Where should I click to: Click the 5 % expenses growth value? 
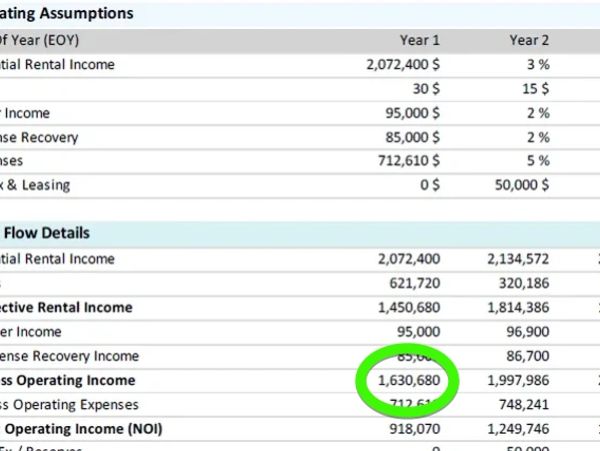[538, 161]
